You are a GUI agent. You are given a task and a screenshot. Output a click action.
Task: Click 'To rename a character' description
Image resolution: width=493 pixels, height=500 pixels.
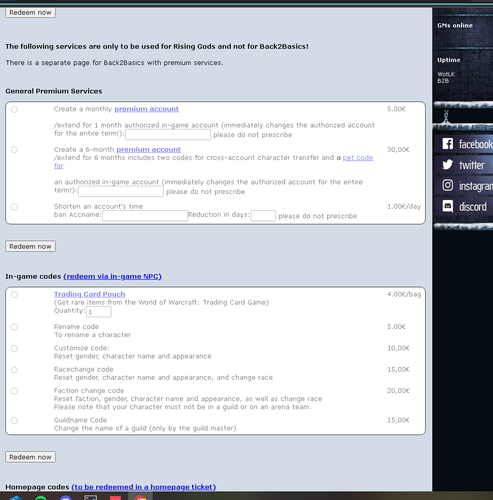coord(92,335)
